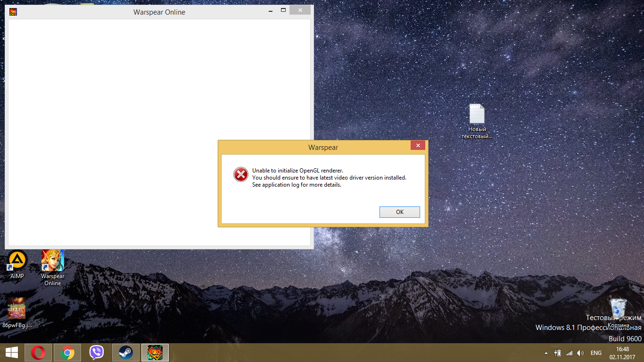Open the network signal tray icon
644x362 pixels.
(569, 353)
